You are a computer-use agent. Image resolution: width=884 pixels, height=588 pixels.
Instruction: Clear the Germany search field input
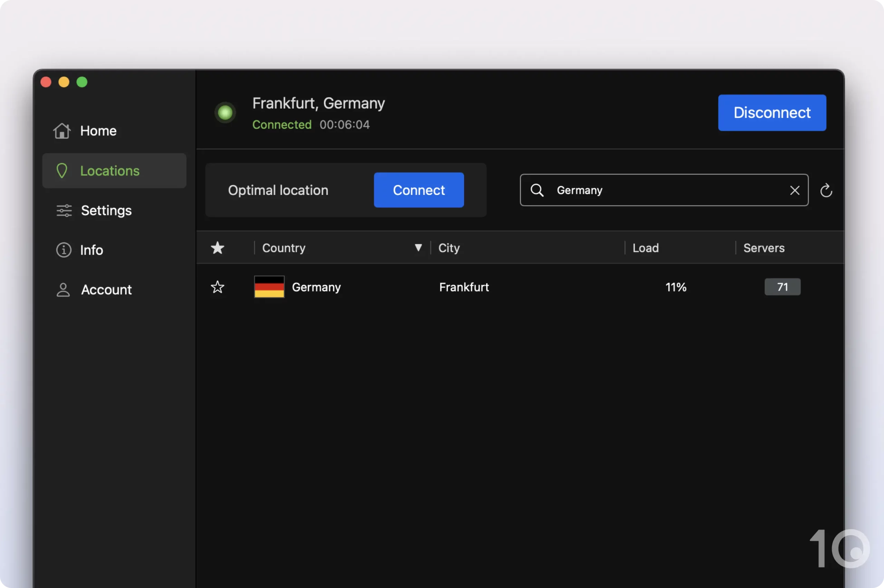(795, 190)
